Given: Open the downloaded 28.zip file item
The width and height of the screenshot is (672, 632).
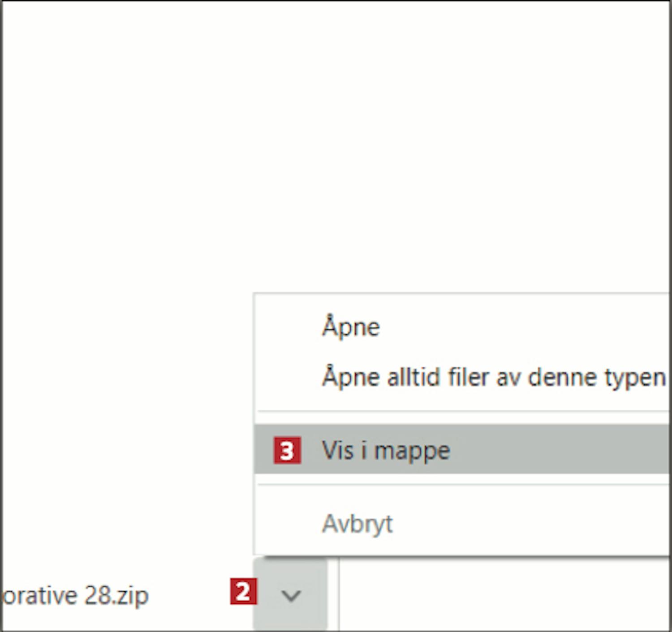Looking at the screenshot, I should [x=76, y=596].
